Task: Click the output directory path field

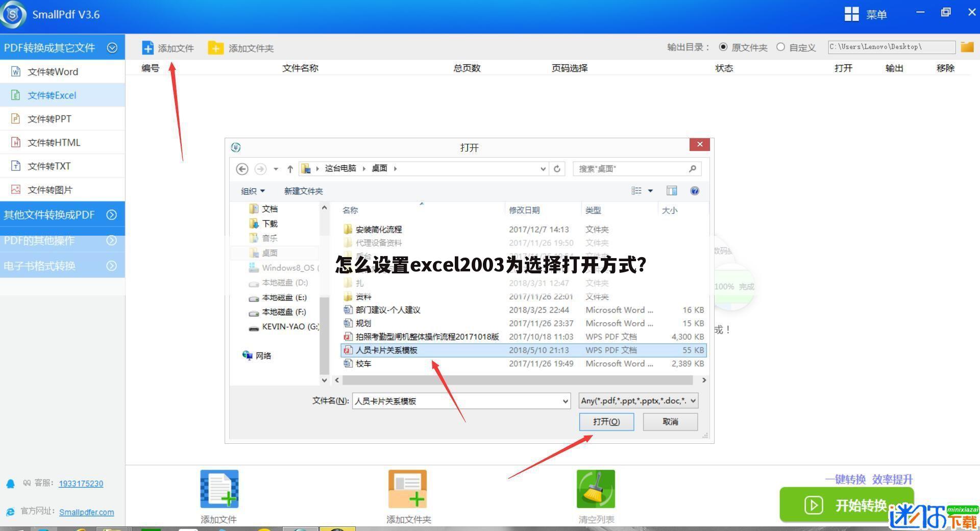Action: [x=891, y=47]
